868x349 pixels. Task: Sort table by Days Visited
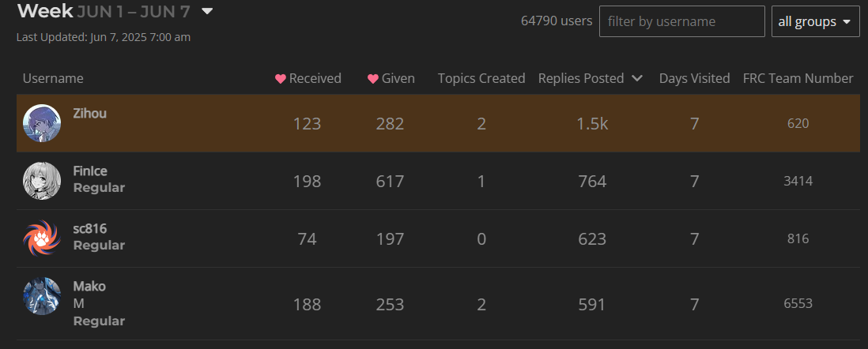[694, 78]
